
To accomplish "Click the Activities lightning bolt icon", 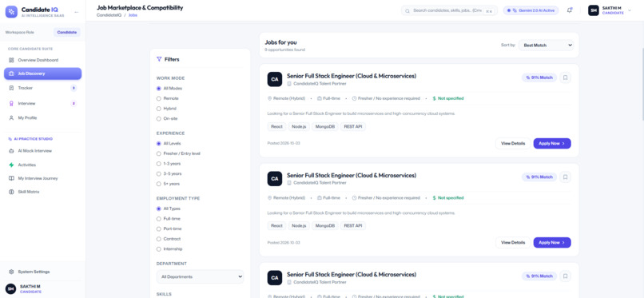I will coord(11,165).
